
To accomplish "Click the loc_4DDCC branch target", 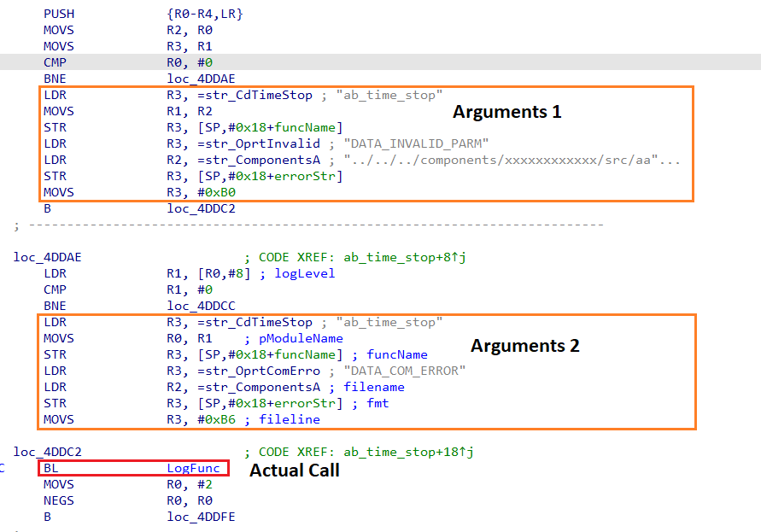I will click(201, 306).
